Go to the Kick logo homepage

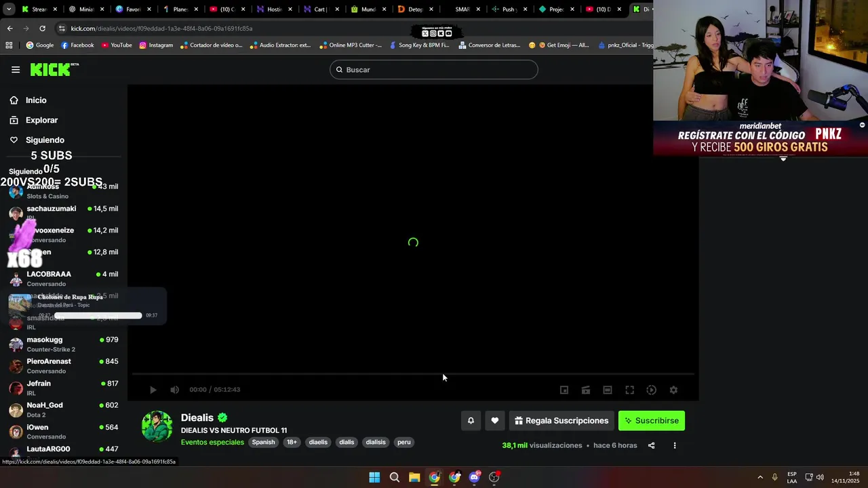click(x=54, y=69)
